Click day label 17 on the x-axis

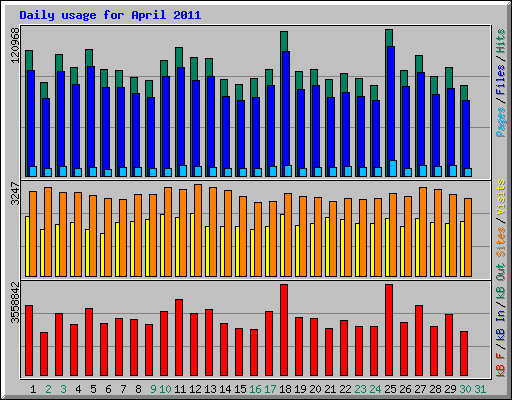click(x=270, y=389)
